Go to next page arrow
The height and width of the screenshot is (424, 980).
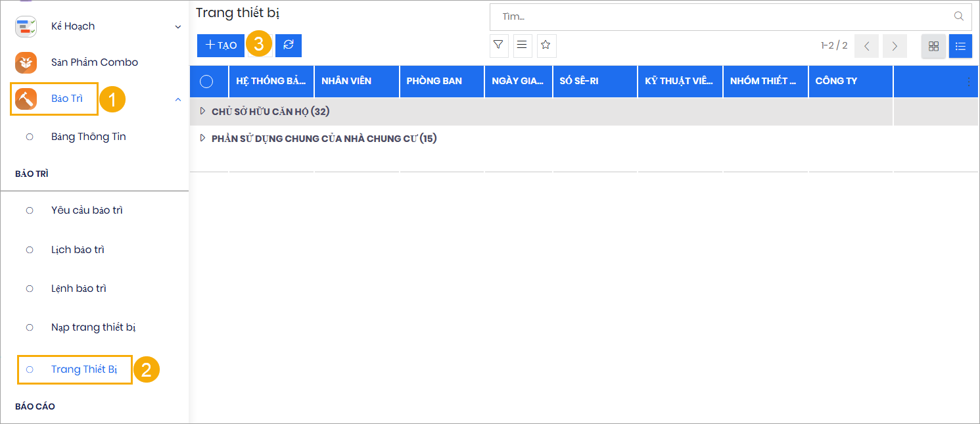pyautogui.click(x=895, y=46)
